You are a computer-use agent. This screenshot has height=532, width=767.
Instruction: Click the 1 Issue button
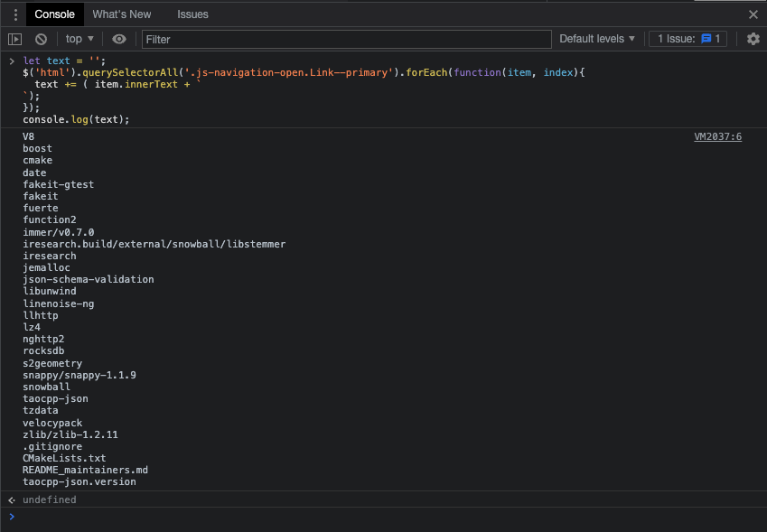coord(688,39)
